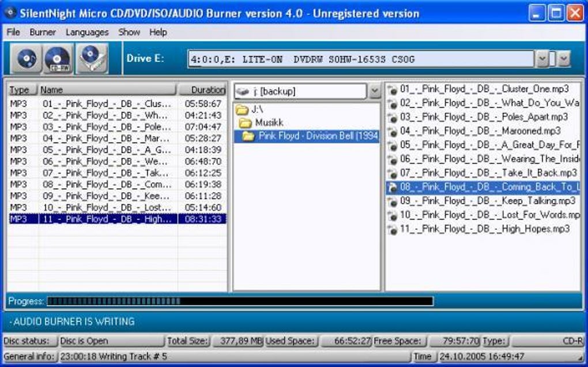
Task: Sort tracks by Type column header
Action: [x=22, y=89]
